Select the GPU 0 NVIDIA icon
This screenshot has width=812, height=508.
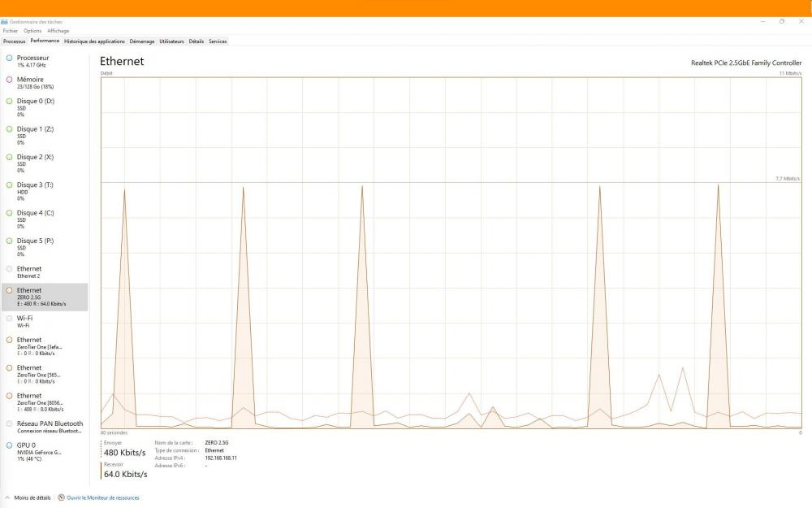9,445
